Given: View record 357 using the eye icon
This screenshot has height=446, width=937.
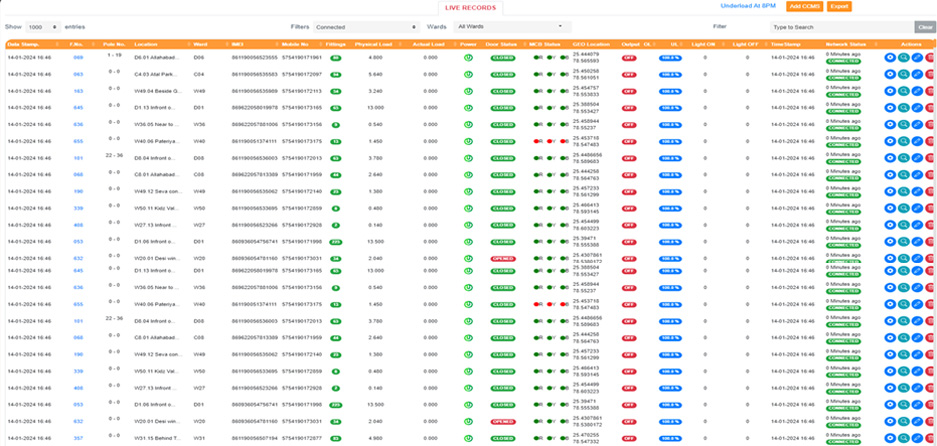Looking at the screenshot, I should (x=890, y=438).
